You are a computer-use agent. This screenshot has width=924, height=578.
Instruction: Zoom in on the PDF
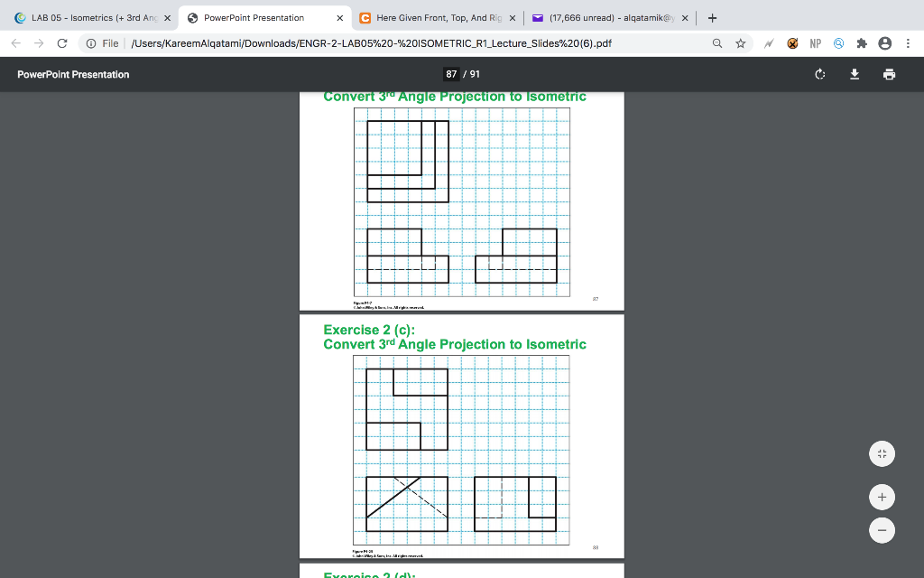(x=882, y=497)
